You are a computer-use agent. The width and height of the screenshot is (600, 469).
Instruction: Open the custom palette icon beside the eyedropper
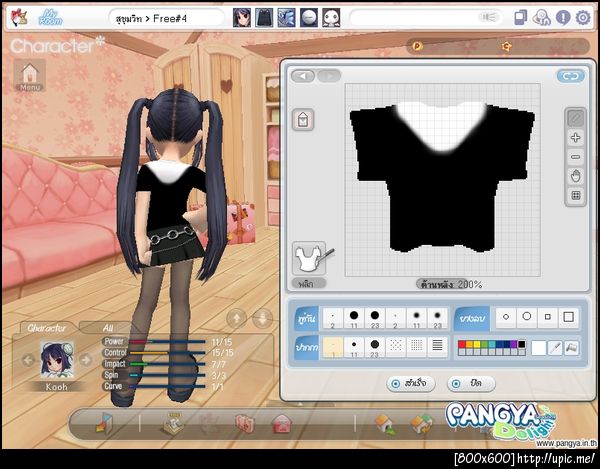tap(571, 348)
